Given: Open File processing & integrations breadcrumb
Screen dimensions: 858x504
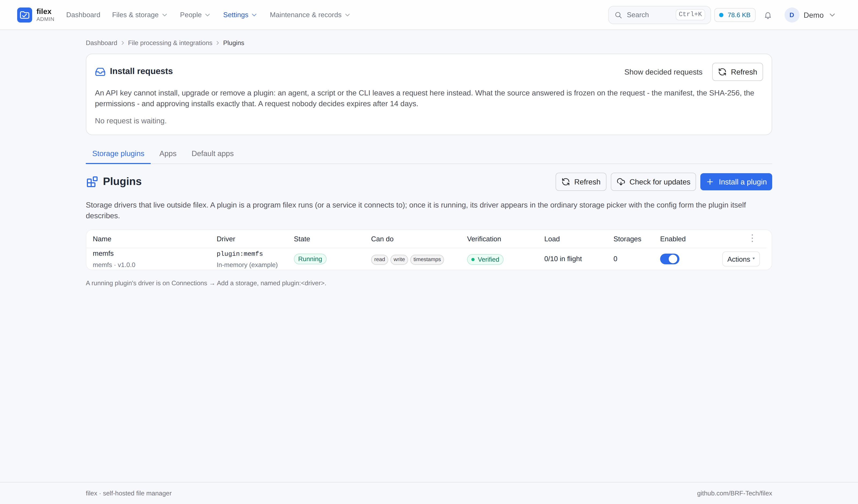Looking at the screenshot, I should (170, 43).
